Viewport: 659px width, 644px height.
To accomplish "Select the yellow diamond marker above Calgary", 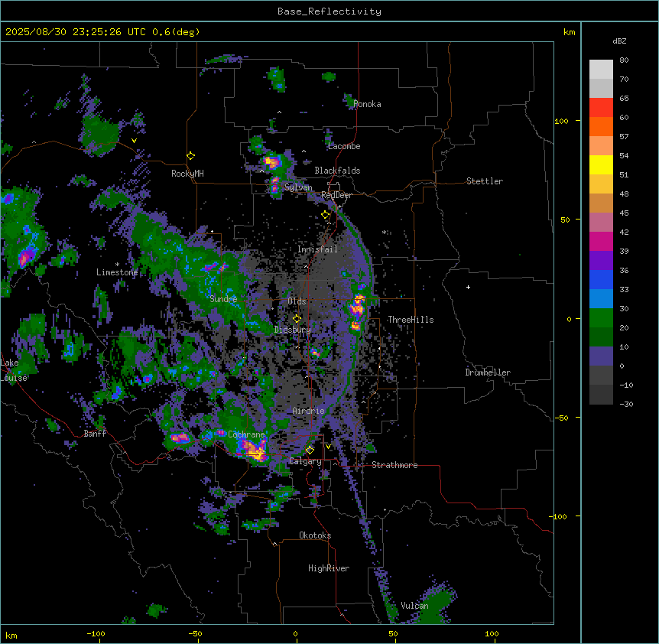I will pyautogui.click(x=310, y=450).
